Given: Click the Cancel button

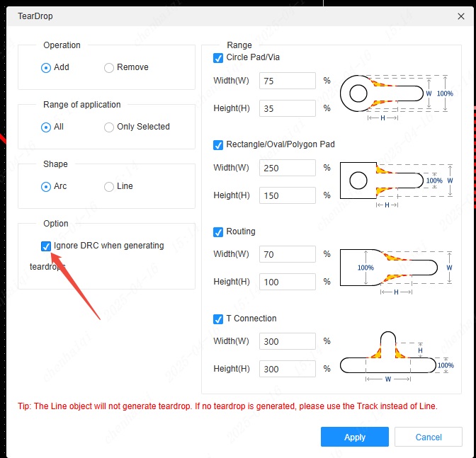Looking at the screenshot, I should tap(429, 437).
